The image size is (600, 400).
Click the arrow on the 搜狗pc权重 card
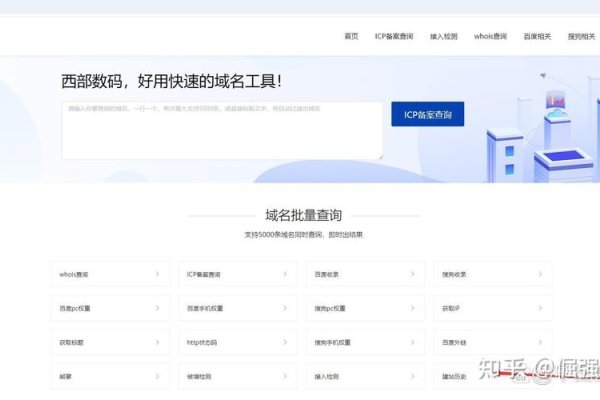point(411,308)
